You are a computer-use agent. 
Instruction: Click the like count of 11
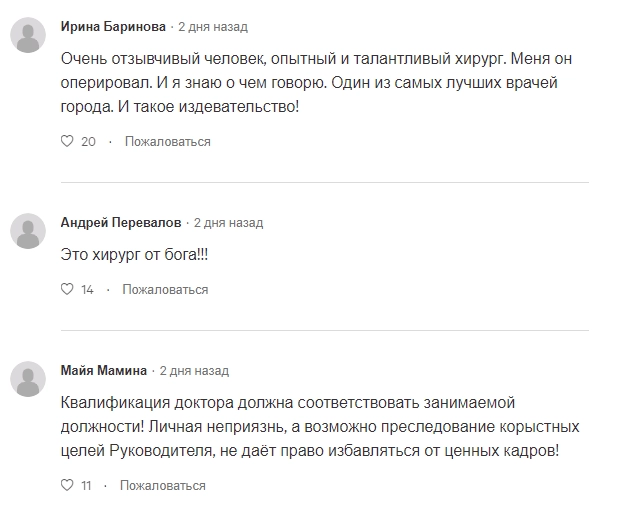86,486
